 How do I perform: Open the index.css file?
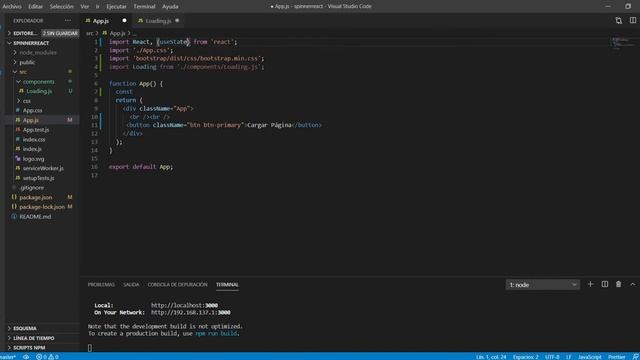pyautogui.click(x=34, y=140)
